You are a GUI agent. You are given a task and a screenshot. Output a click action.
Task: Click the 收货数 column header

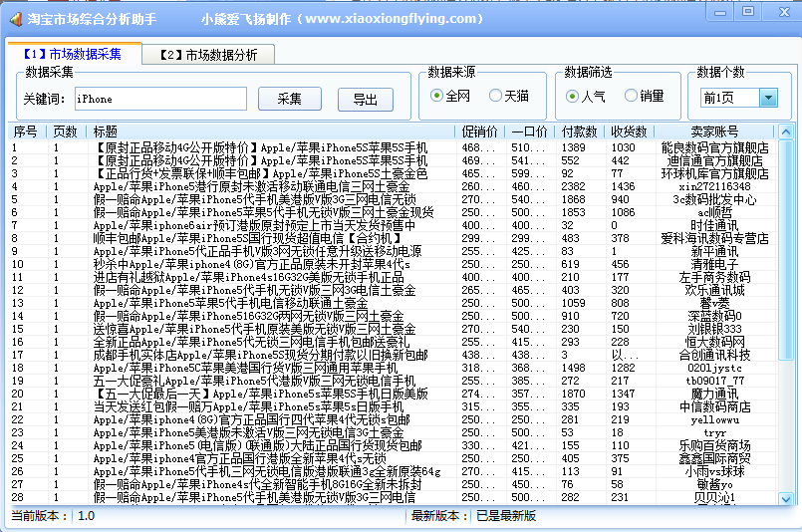coord(629,132)
